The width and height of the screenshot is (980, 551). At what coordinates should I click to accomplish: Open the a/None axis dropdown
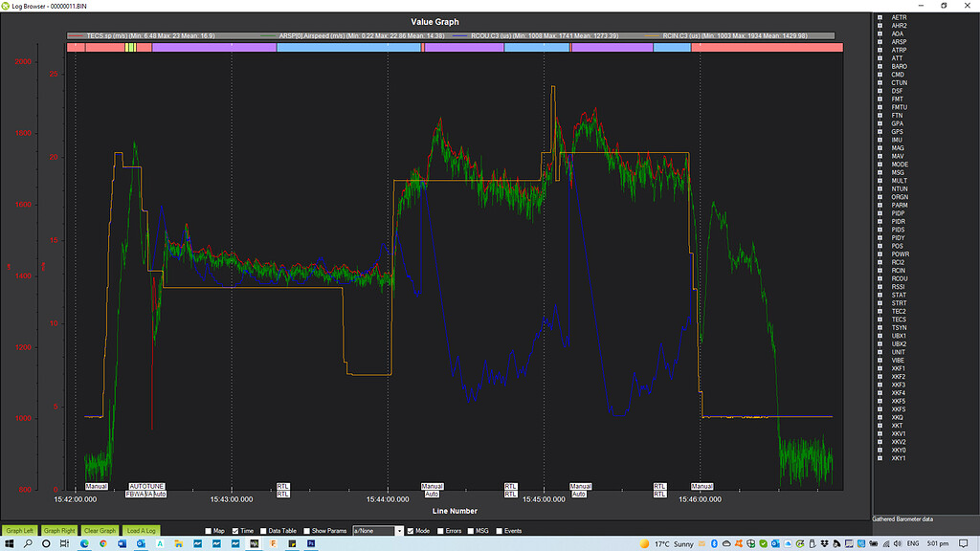pos(400,530)
